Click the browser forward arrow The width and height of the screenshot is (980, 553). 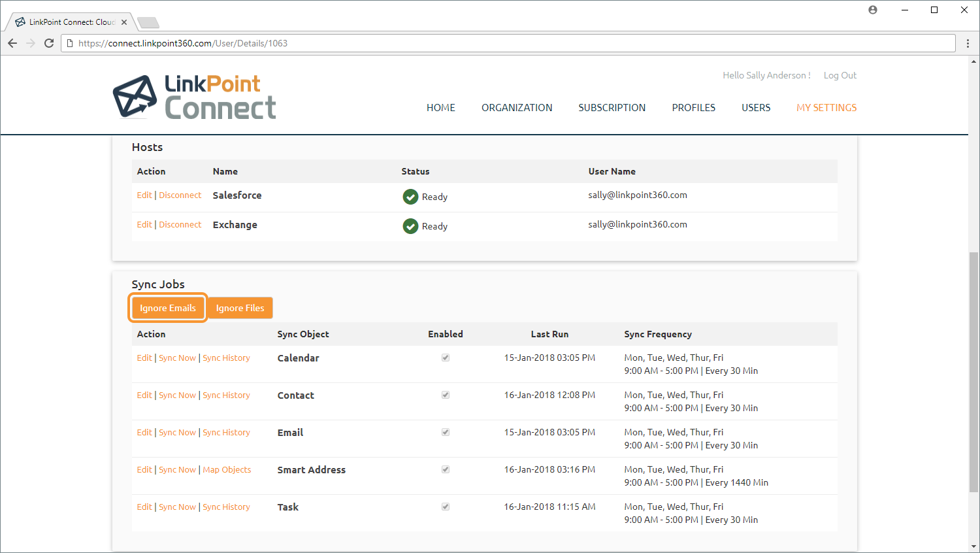tap(31, 43)
